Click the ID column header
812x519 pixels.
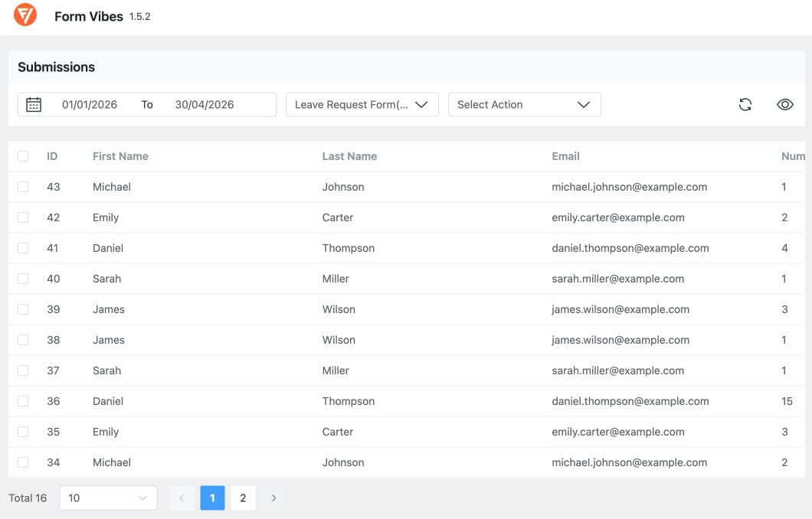tap(52, 156)
